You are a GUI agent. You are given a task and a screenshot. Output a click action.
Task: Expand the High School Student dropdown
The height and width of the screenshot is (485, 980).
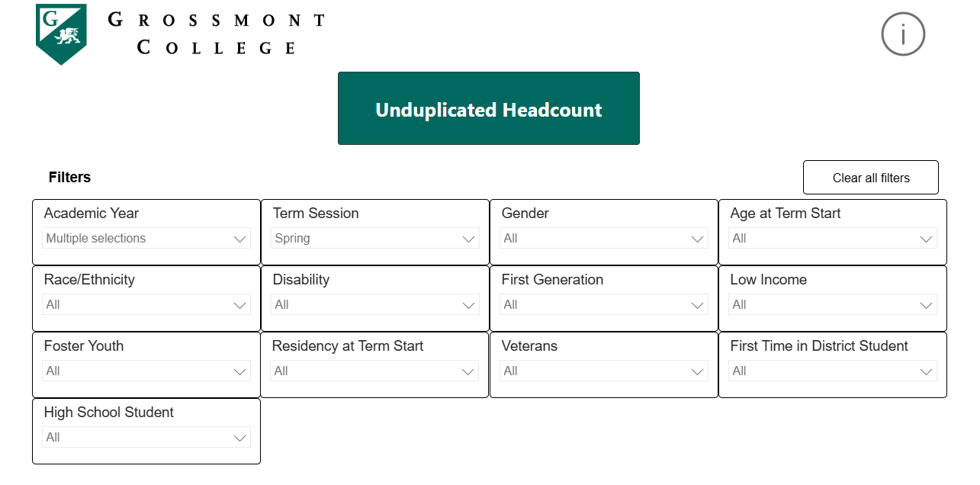tap(146, 437)
